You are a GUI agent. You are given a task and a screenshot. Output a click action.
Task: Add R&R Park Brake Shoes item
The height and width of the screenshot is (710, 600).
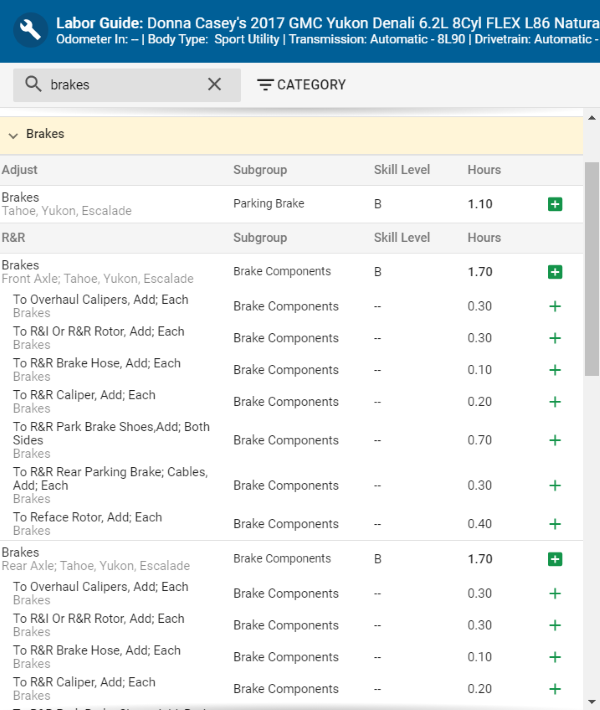(555, 440)
